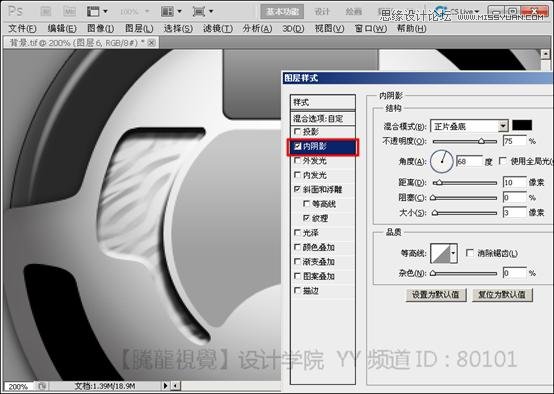Open the 图像(I) menu
The height and width of the screenshot is (394, 554).
point(100,28)
